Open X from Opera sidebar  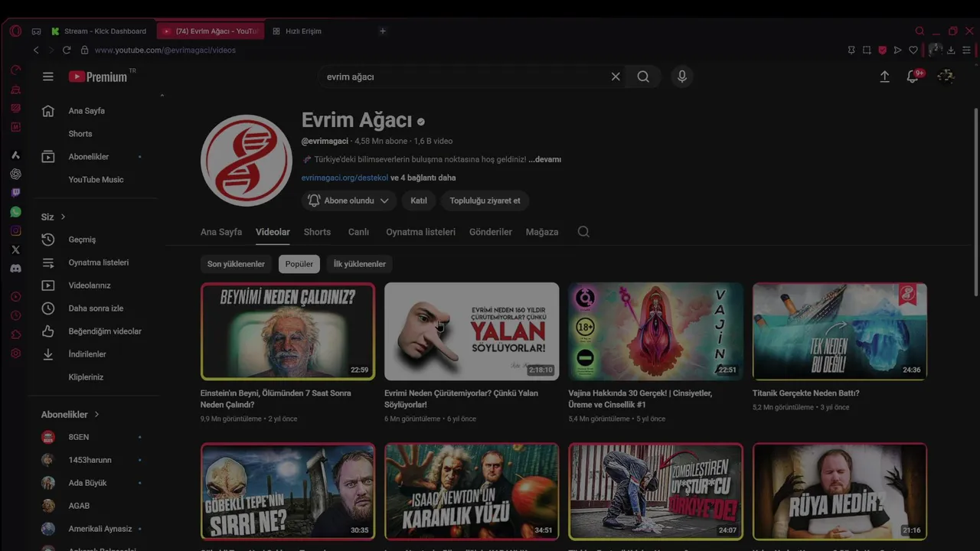(15, 249)
